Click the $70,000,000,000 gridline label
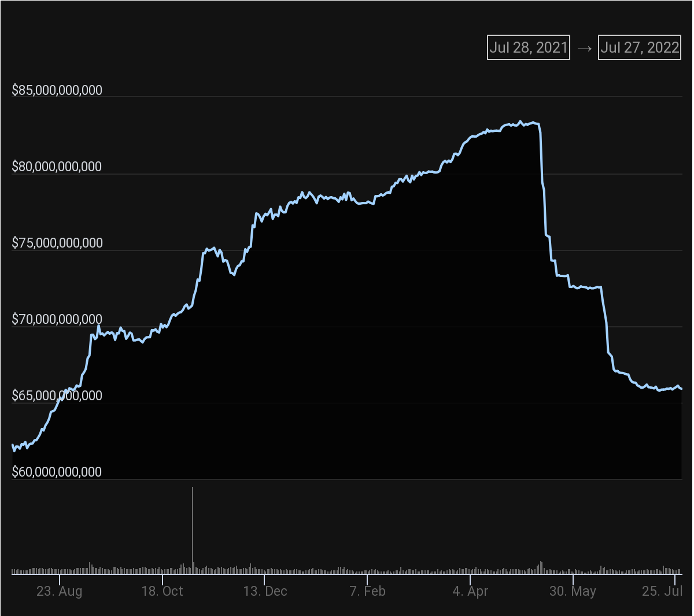The image size is (694, 616). tap(57, 319)
